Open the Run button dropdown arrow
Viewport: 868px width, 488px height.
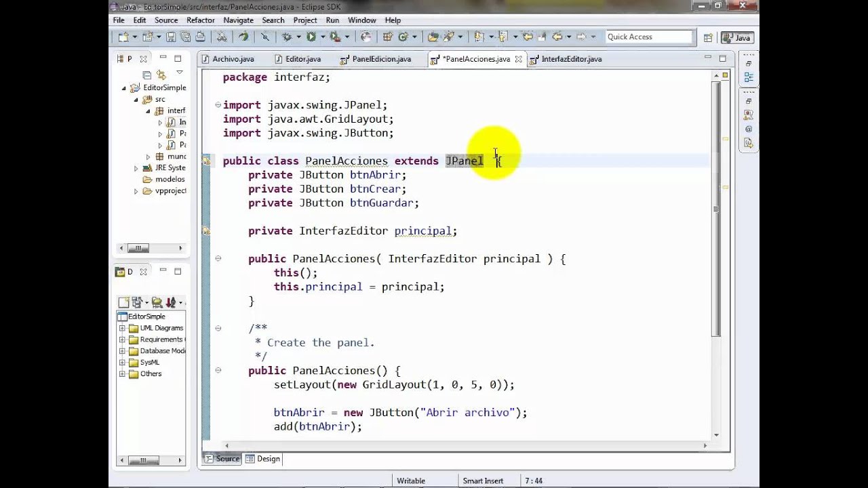point(323,37)
